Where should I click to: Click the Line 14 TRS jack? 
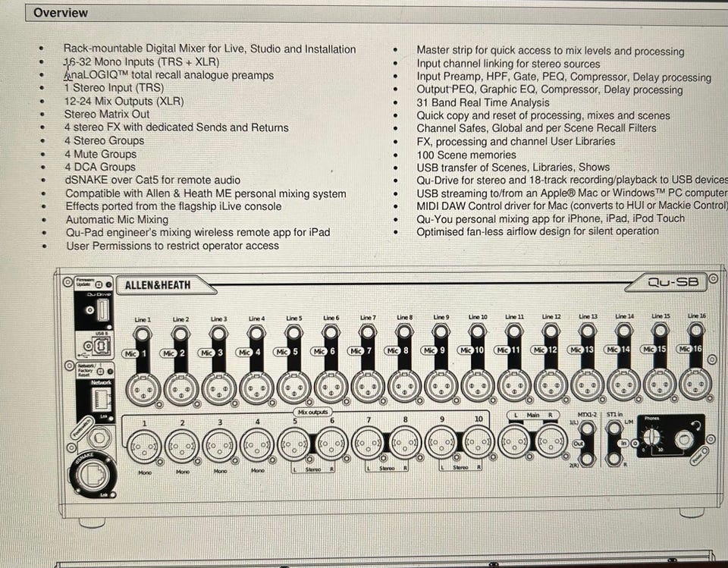pos(624,331)
